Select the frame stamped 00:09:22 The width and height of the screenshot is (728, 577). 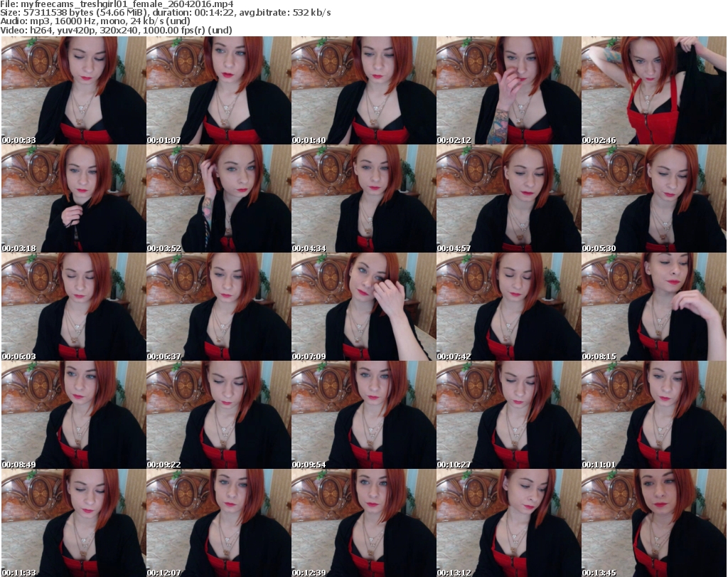pos(219,414)
